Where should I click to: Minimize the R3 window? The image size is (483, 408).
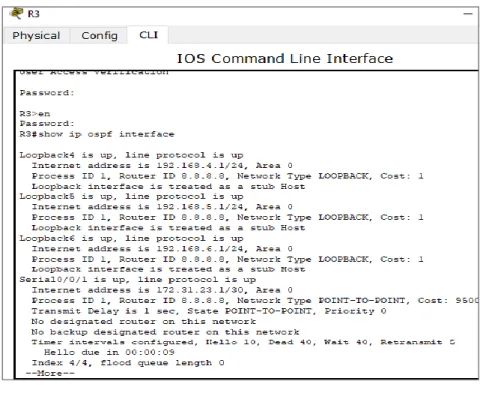point(468,14)
